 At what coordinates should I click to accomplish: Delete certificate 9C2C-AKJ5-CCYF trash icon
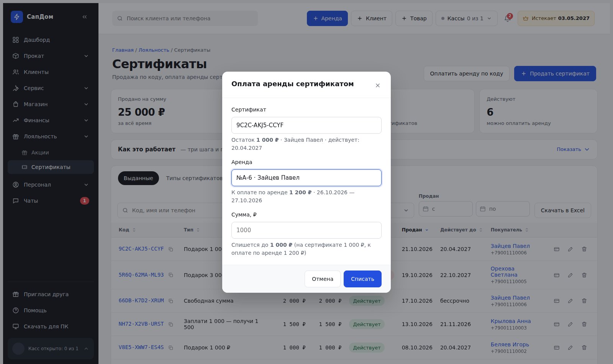[x=584, y=249]
